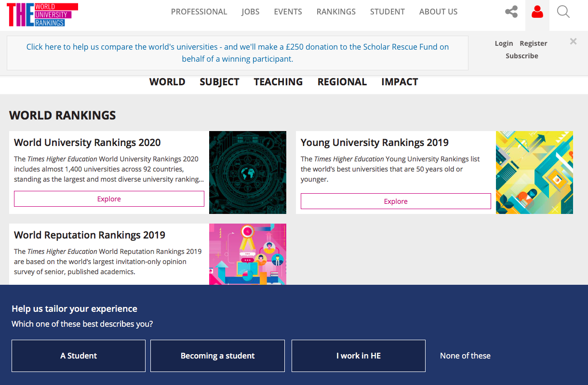Open Young University Rankings 2019 heading
Image resolution: width=588 pixels, height=385 pixels.
click(x=374, y=143)
